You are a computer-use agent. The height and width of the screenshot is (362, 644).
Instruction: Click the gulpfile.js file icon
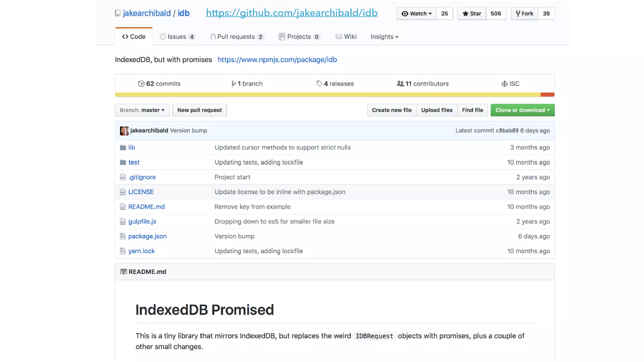coord(123,222)
